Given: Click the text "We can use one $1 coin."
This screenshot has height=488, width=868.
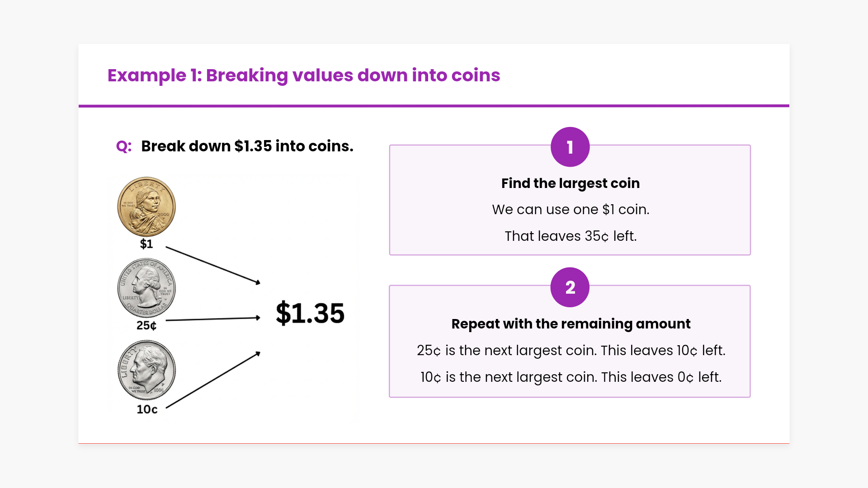Looking at the screenshot, I should pos(570,210).
